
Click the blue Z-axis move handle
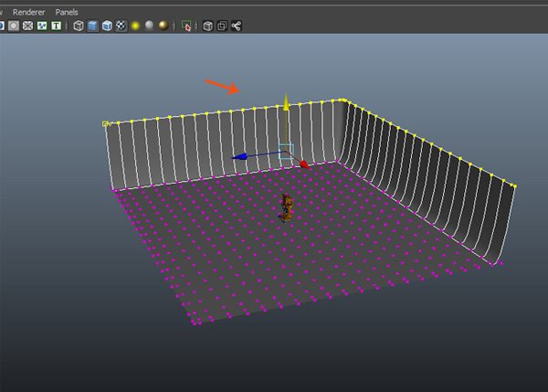point(239,156)
